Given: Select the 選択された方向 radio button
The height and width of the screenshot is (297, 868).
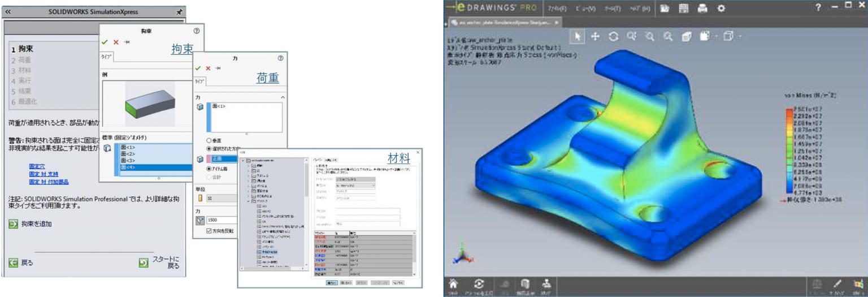Looking at the screenshot, I should pos(209,148).
